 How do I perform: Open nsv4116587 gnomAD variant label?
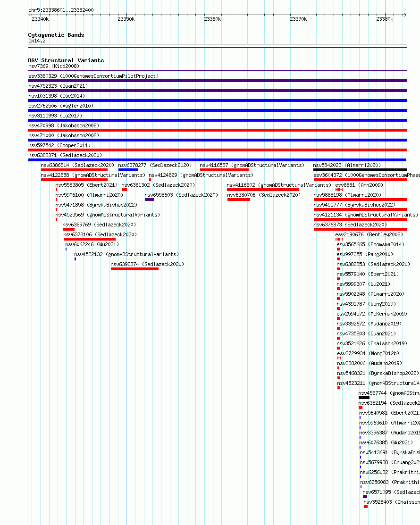click(x=252, y=165)
